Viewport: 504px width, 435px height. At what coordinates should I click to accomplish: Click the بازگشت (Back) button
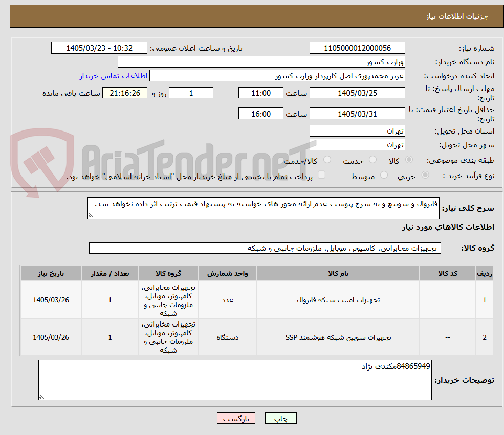point(236,418)
